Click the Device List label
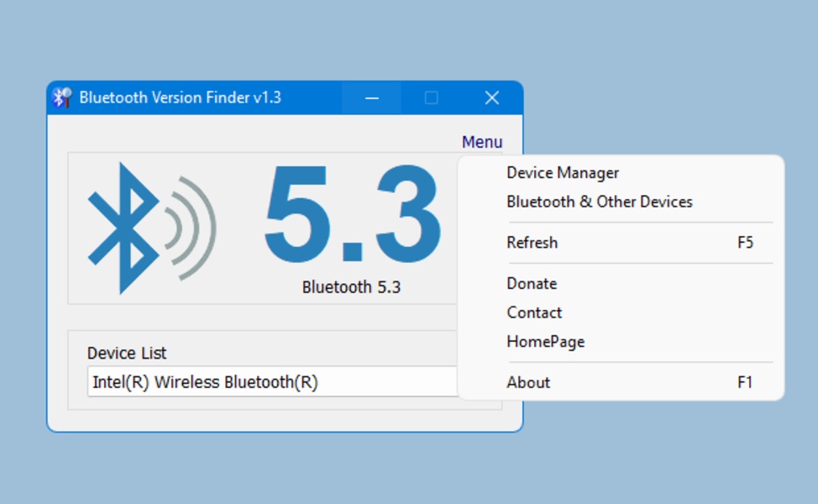The width and height of the screenshot is (818, 504). pyautogui.click(x=127, y=353)
